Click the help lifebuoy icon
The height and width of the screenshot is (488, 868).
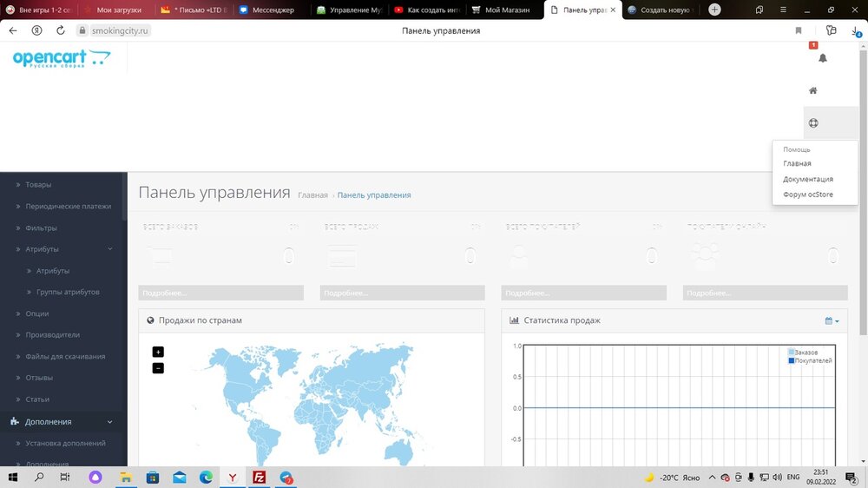tap(813, 123)
